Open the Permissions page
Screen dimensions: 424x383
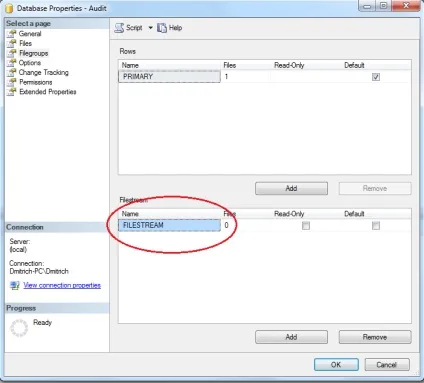point(36,82)
